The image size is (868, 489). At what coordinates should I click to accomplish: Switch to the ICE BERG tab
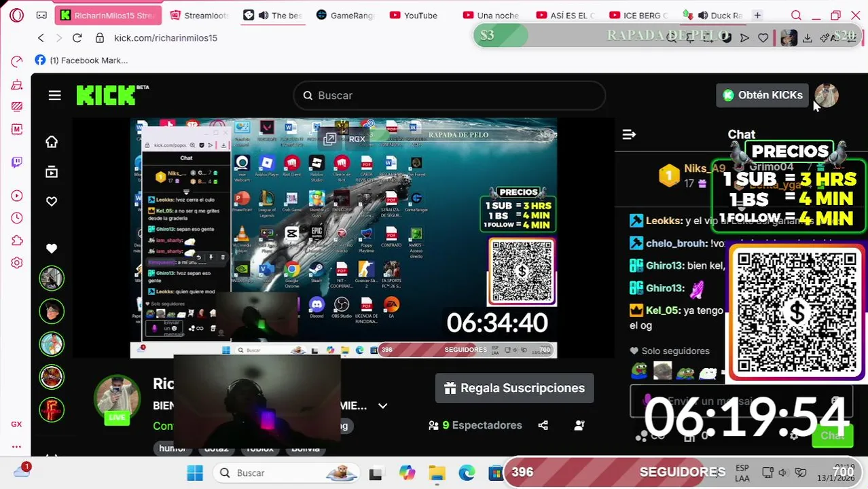[x=638, y=15]
